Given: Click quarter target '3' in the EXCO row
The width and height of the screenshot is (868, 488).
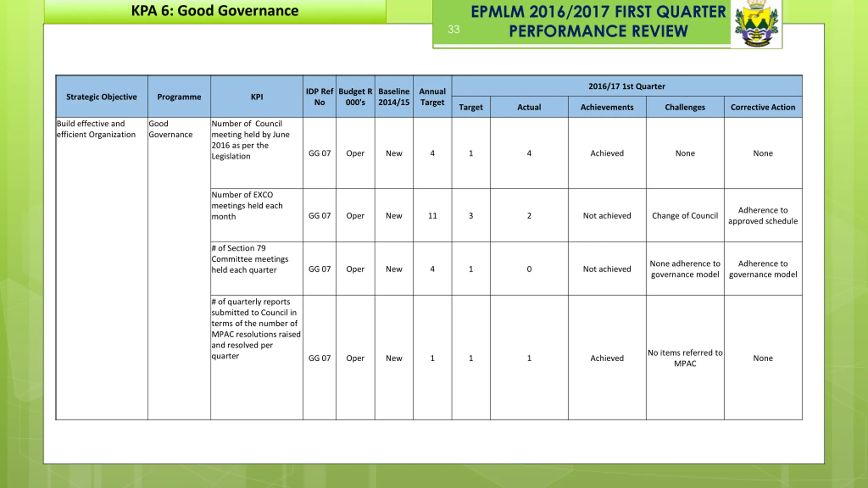Looking at the screenshot, I should point(471,216).
